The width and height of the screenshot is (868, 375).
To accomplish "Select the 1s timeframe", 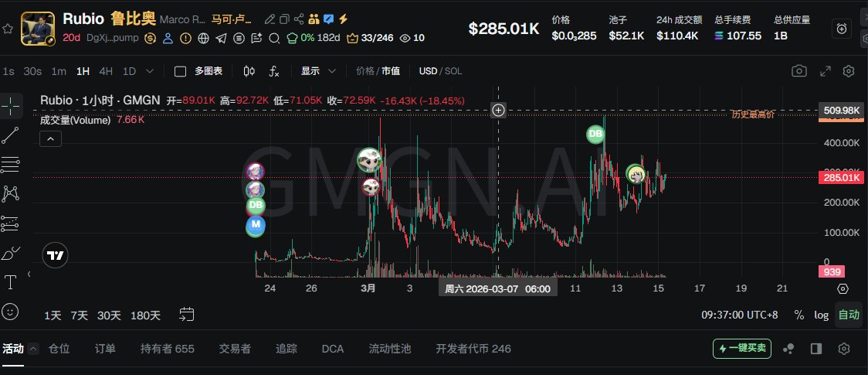I will (x=8, y=71).
